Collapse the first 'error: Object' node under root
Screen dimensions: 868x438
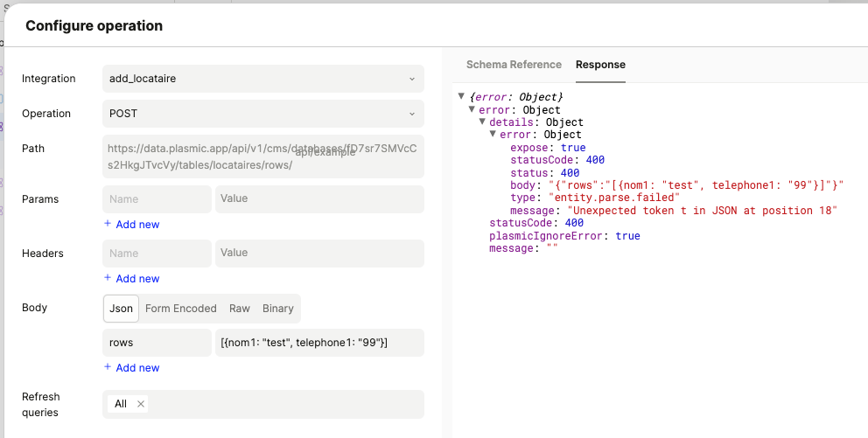pyautogui.click(x=472, y=110)
